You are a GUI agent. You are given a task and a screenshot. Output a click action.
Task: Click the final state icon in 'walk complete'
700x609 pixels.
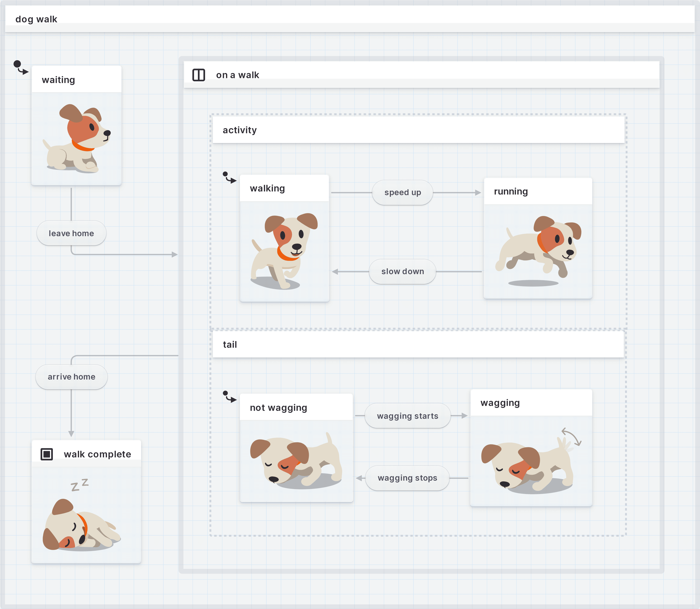(x=47, y=454)
